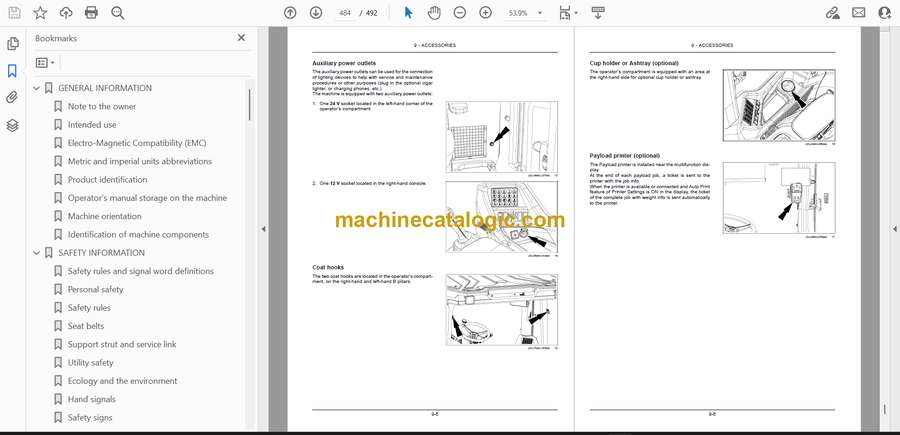This screenshot has height=435, width=900.
Task: Open the Hand signals bookmark
Action: pyautogui.click(x=92, y=399)
